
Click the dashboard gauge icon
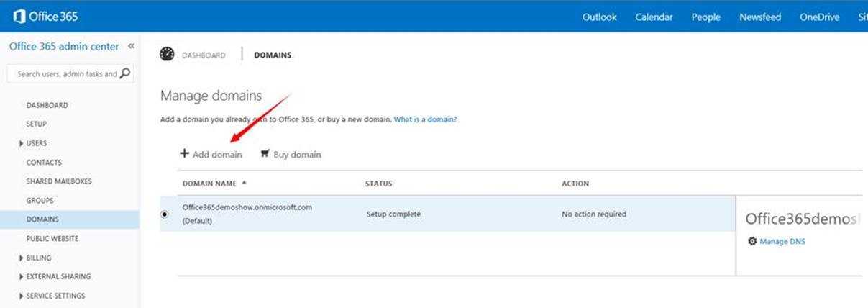click(x=167, y=55)
